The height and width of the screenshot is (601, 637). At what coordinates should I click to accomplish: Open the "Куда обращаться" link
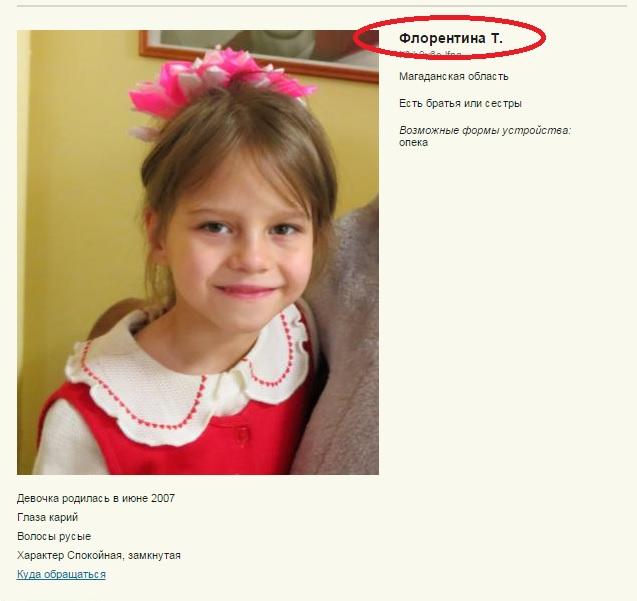tap(61, 575)
